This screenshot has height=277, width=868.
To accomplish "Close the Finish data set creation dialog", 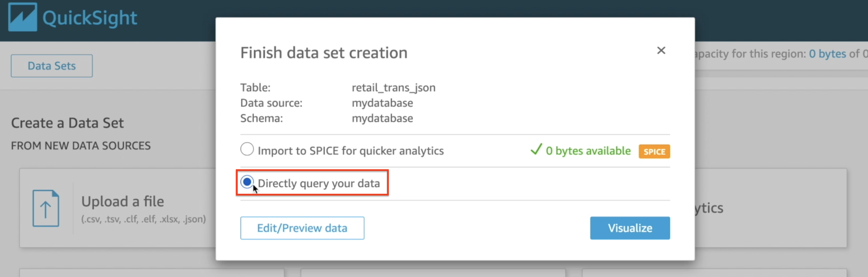I will (661, 50).
